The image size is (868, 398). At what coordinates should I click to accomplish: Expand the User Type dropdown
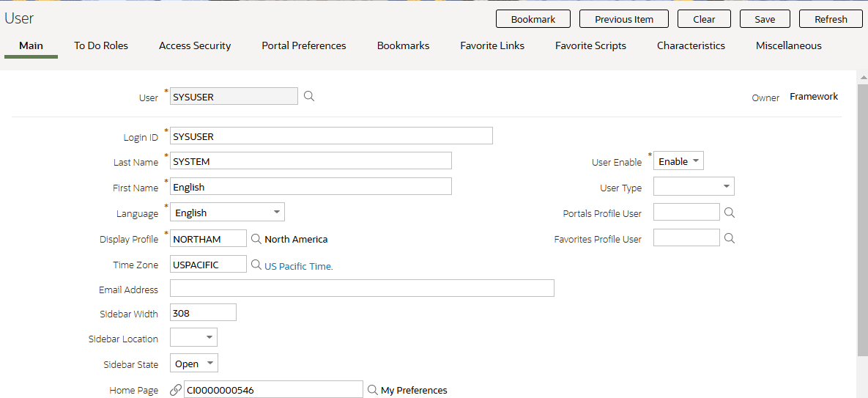pyautogui.click(x=694, y=187)
